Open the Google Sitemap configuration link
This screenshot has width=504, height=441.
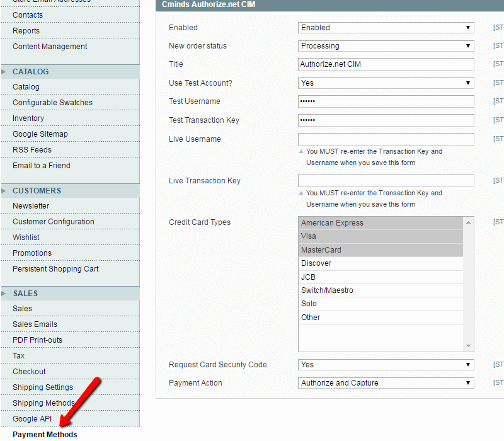(x=40, y=134)
